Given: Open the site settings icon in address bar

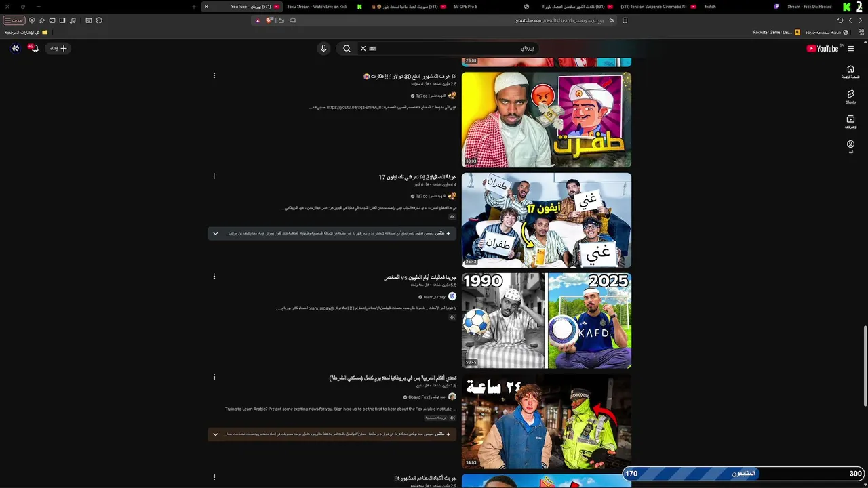Looking at the screenshot, I should (x=611, y=20).
